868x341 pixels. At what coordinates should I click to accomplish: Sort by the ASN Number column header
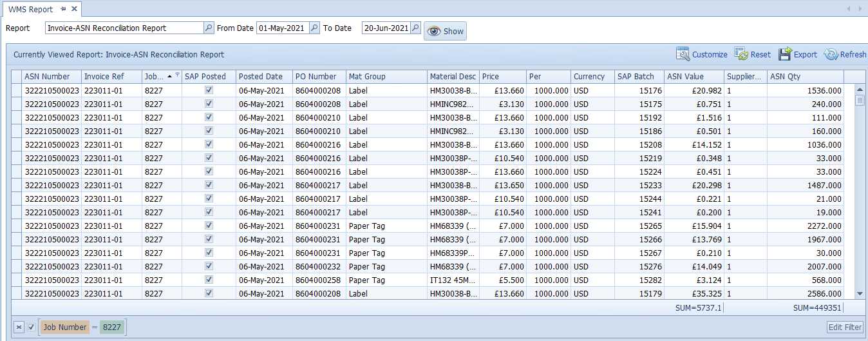click(x=52, y=76)
